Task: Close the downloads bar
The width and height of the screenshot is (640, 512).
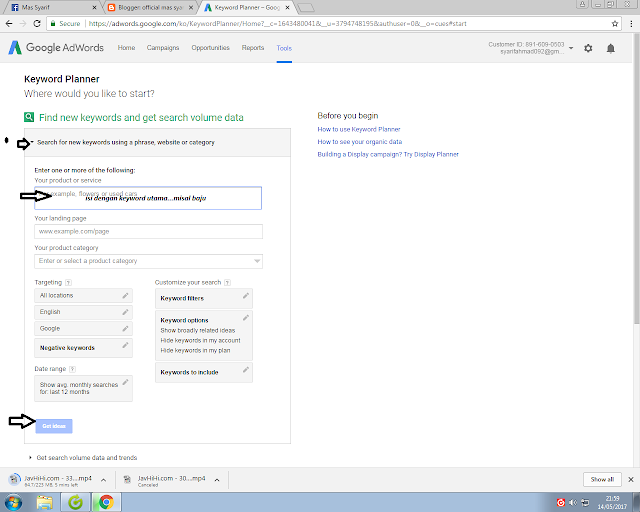Action: point(631,479)
